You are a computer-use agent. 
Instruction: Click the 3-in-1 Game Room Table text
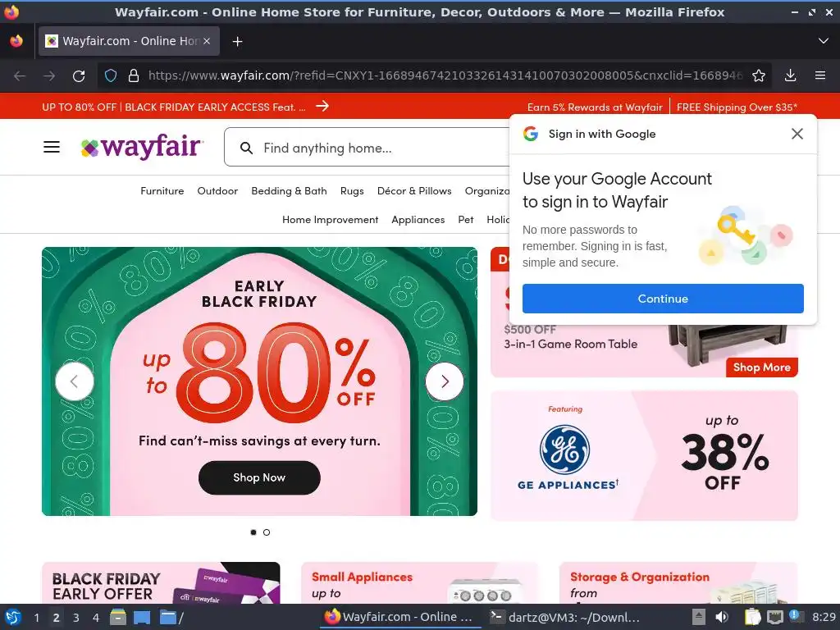click(x=571, y=344)
